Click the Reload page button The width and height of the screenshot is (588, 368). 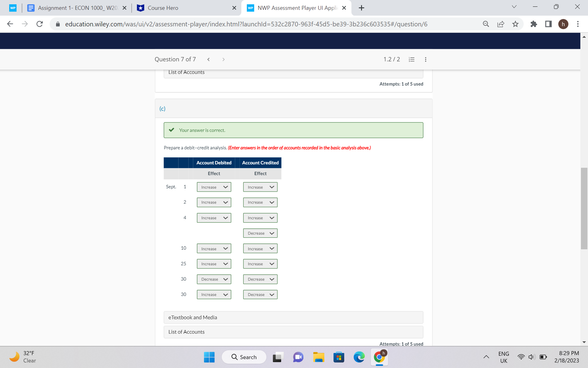(x=40, y=24)
